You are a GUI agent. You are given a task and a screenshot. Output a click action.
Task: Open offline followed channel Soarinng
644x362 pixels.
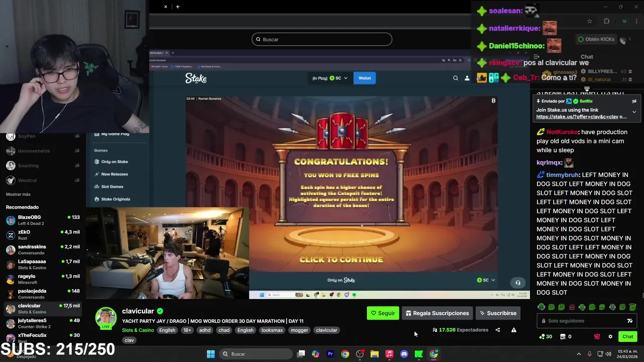pos(43,165)
